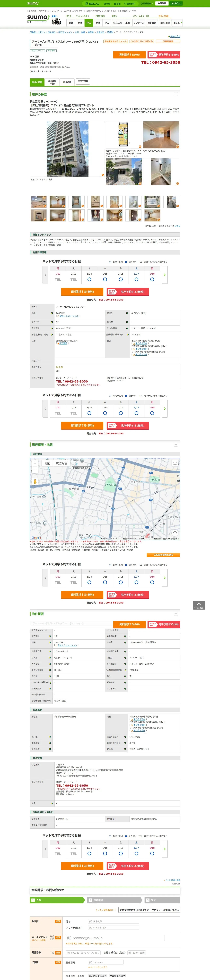Click the プロフィール情報を表示 button
Screen dimensions: 210x980
tap(149, 910)
